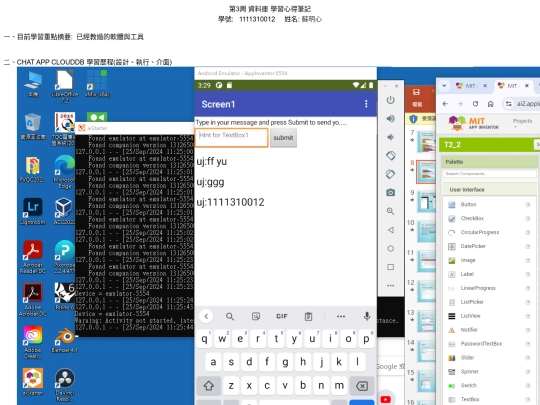The image size is (540, 405).
Task: Open the emulator more options dots
Action: [390, 285]
